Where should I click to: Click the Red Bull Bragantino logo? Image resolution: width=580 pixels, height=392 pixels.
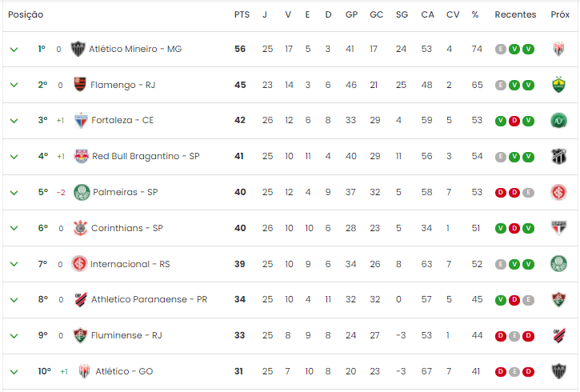tap(82, 157)
